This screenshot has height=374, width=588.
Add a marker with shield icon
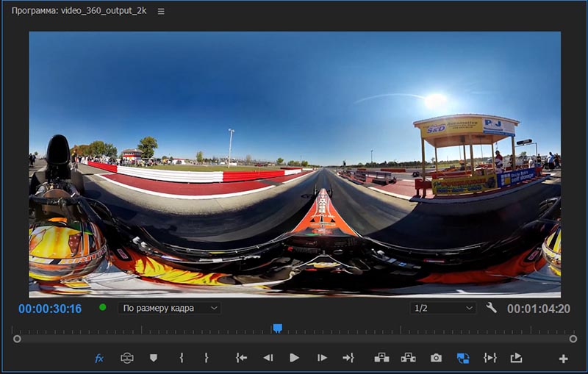(154, 358)
